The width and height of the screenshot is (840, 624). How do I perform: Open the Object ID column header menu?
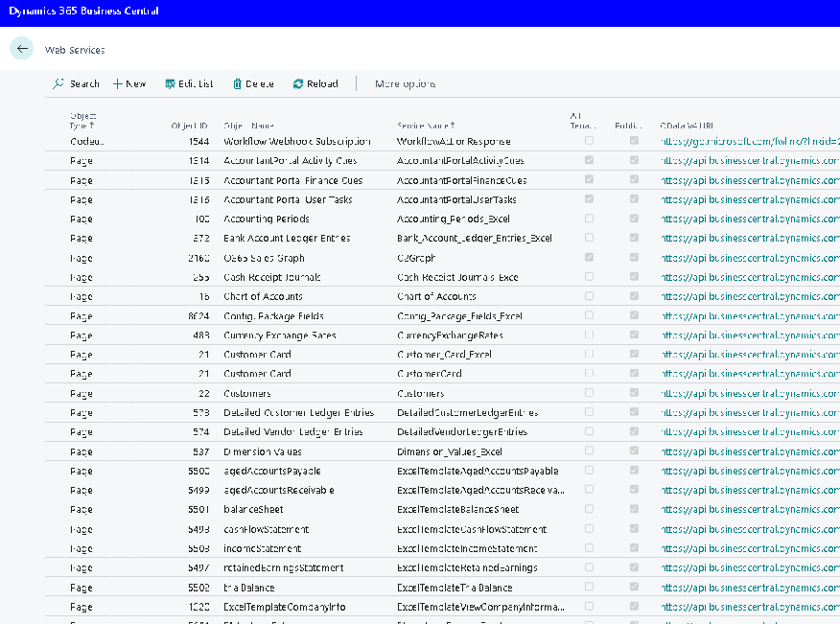point(188,126)
